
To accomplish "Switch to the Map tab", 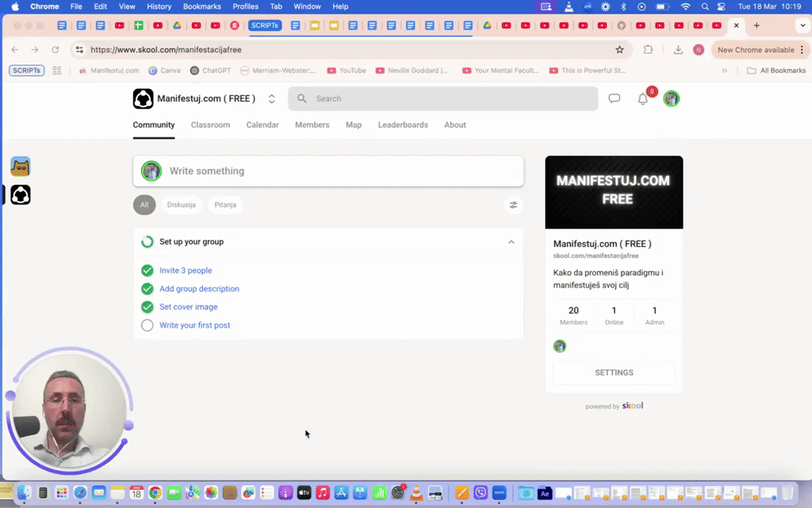I will (354, 125).
